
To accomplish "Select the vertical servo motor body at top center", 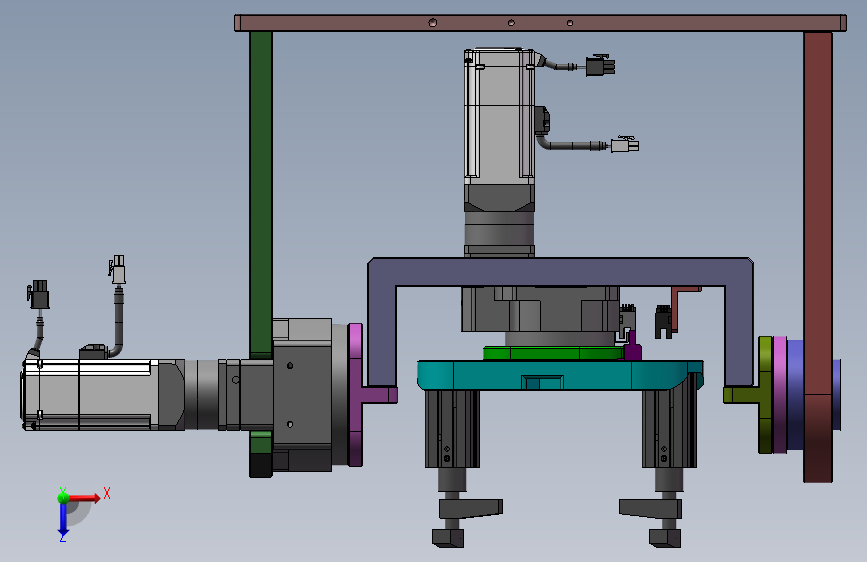I will (x=499, y=116).
